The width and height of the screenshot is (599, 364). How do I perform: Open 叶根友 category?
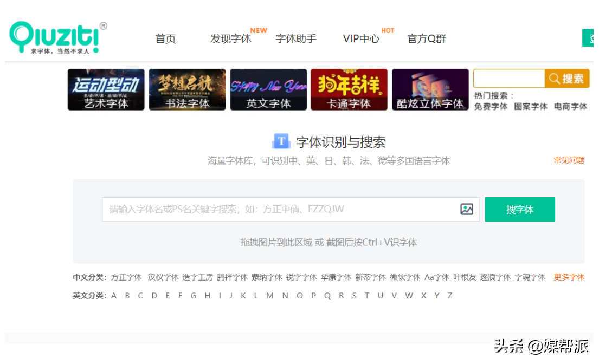[x=465, y=277]
